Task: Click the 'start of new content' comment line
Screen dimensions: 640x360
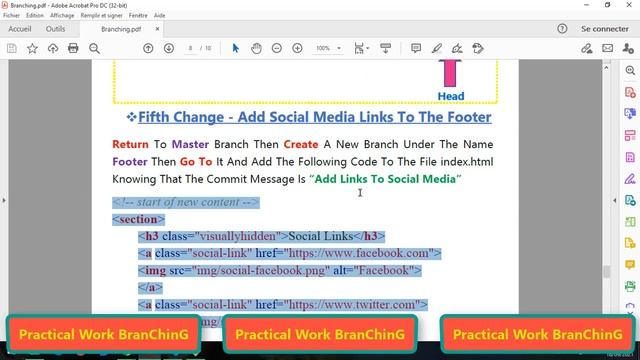Action: point(186,202)
